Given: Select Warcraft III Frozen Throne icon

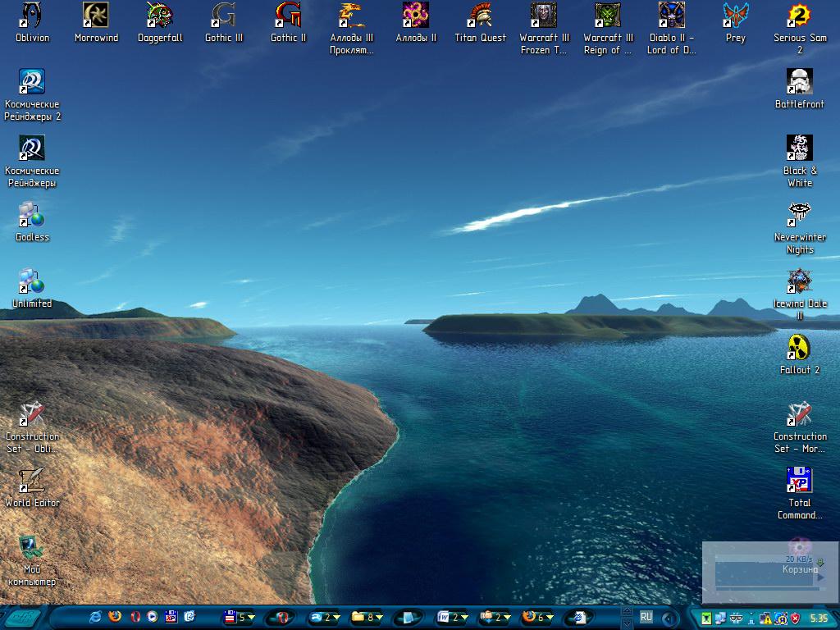Looking at the screenshot, I should 544,29.
